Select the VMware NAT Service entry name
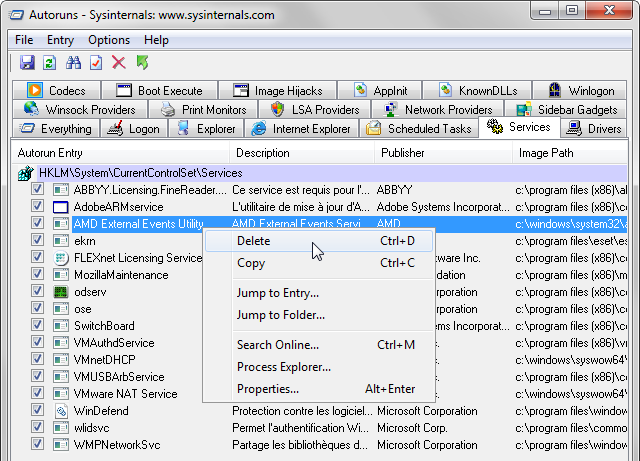Viewport: 640px width, 461px height. (x=125, y=394)
